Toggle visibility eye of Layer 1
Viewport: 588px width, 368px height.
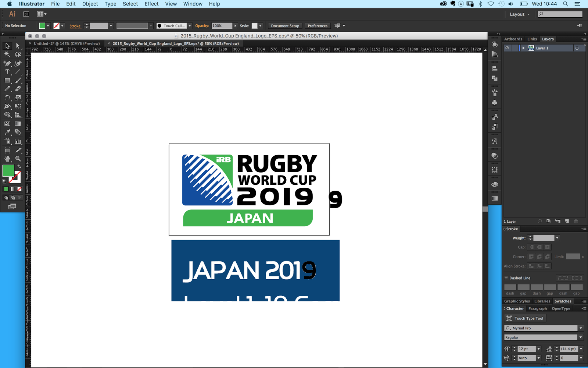click(507, 48)
